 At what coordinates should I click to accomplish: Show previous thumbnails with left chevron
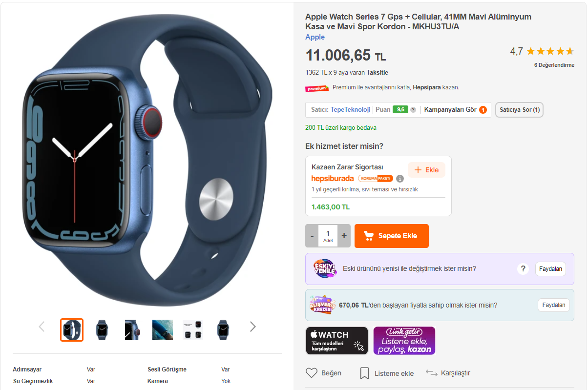pyautogui.click(x=42, y=327)
